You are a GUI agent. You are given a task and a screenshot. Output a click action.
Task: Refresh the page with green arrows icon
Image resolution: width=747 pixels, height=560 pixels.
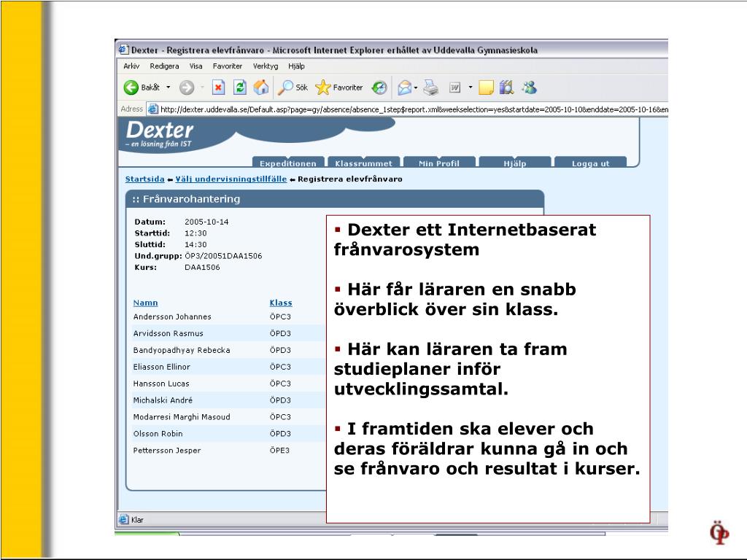(x=239, y=87)
